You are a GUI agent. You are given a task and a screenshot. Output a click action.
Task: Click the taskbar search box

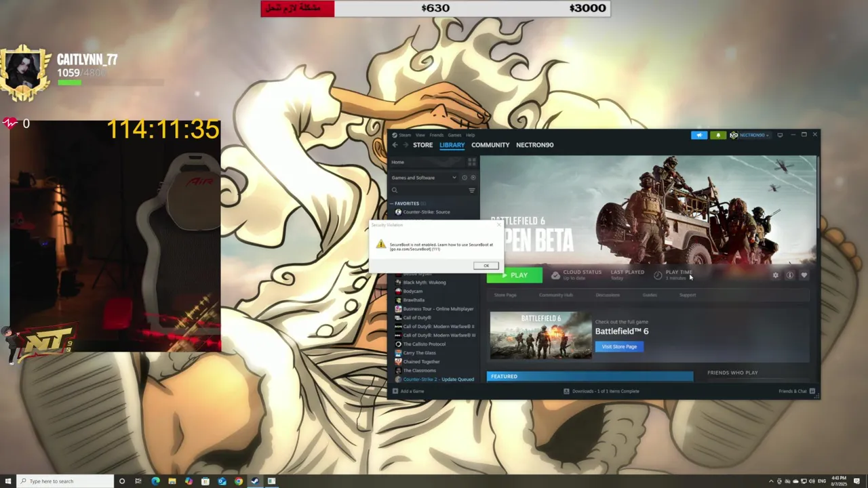point(65,481)
